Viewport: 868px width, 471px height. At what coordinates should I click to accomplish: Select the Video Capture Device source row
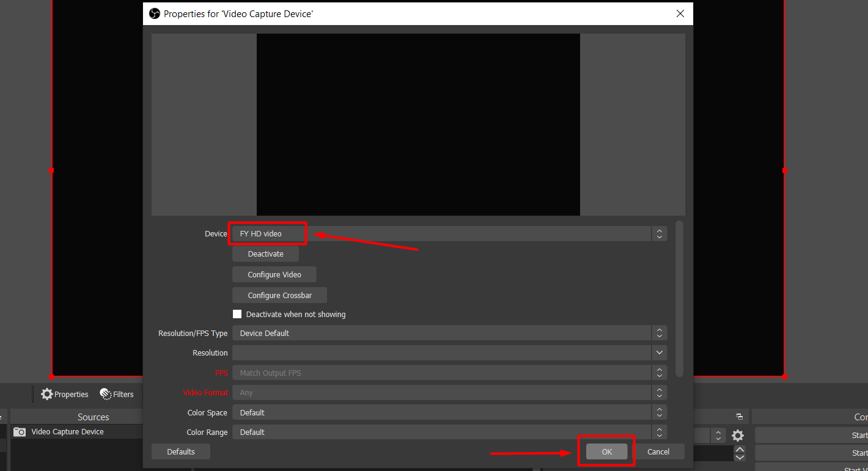[76, 432]
